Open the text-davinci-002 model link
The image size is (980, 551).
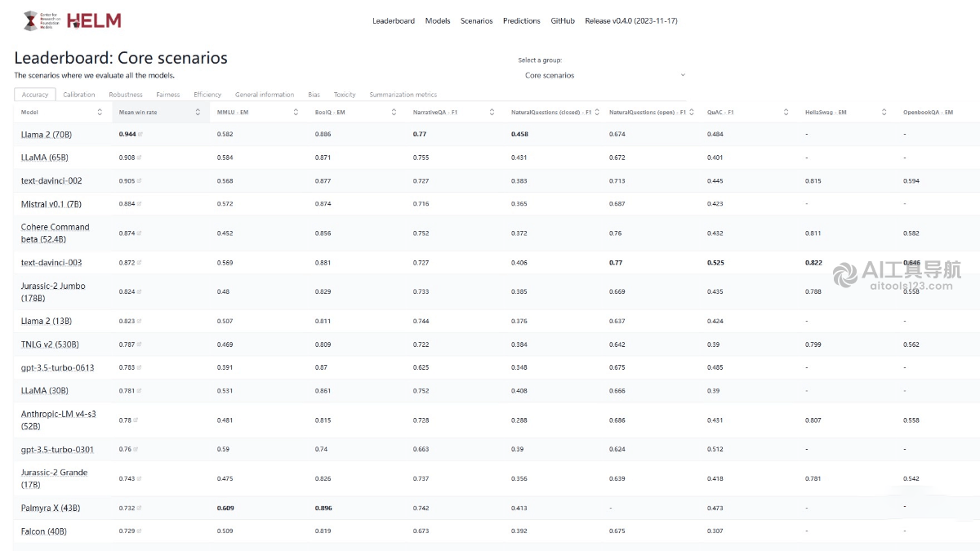point(51,181)
